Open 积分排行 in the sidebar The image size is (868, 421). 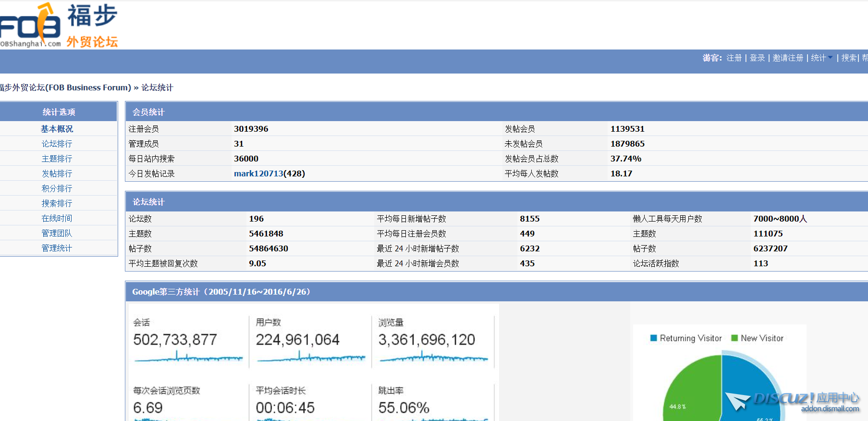pyautogui.click(x=57, y=188)
